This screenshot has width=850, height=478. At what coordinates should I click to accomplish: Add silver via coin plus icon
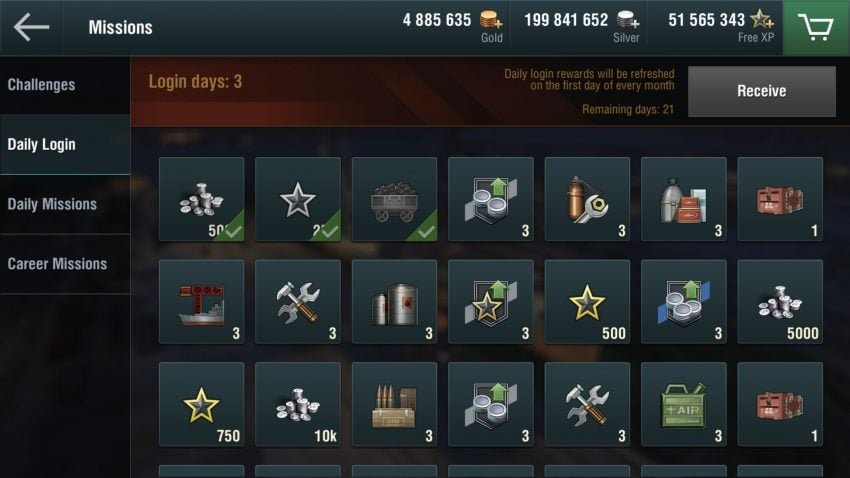tap(628, 20)
